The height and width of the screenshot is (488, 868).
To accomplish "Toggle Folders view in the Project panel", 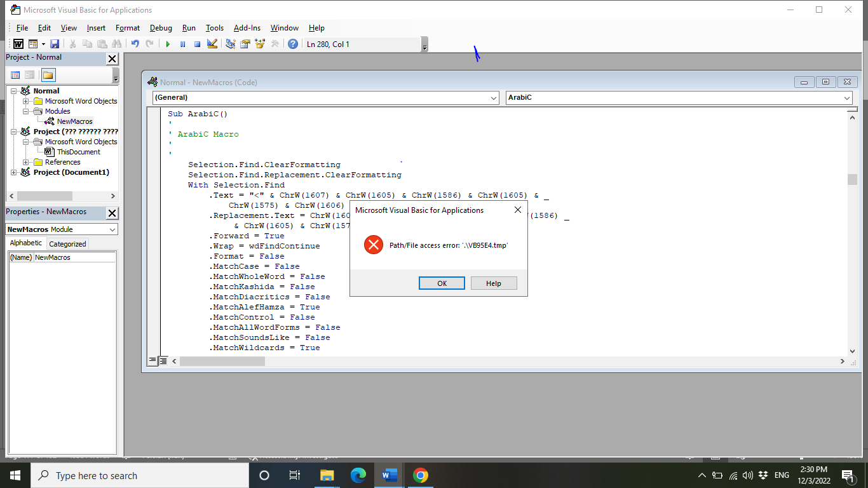I will [x=48, y=75].
